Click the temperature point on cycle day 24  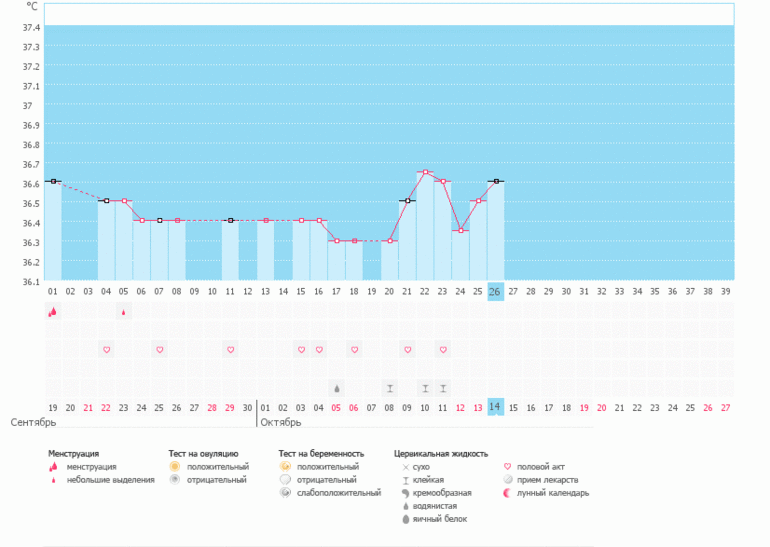click(x=461, y=231)
